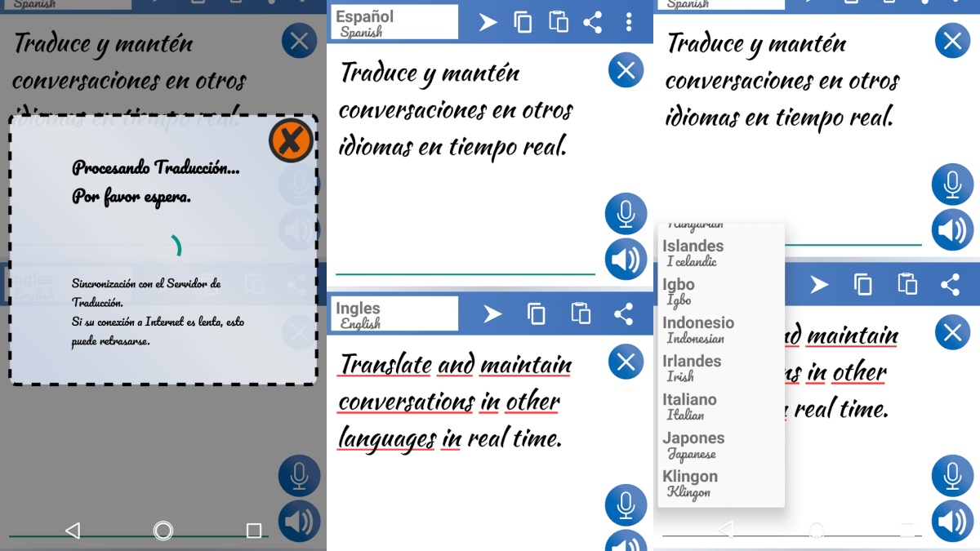Paste using icon in the Ingles toolbar
Screen dimensions: 980x551
pyautogui.click(x=580, y=314)
